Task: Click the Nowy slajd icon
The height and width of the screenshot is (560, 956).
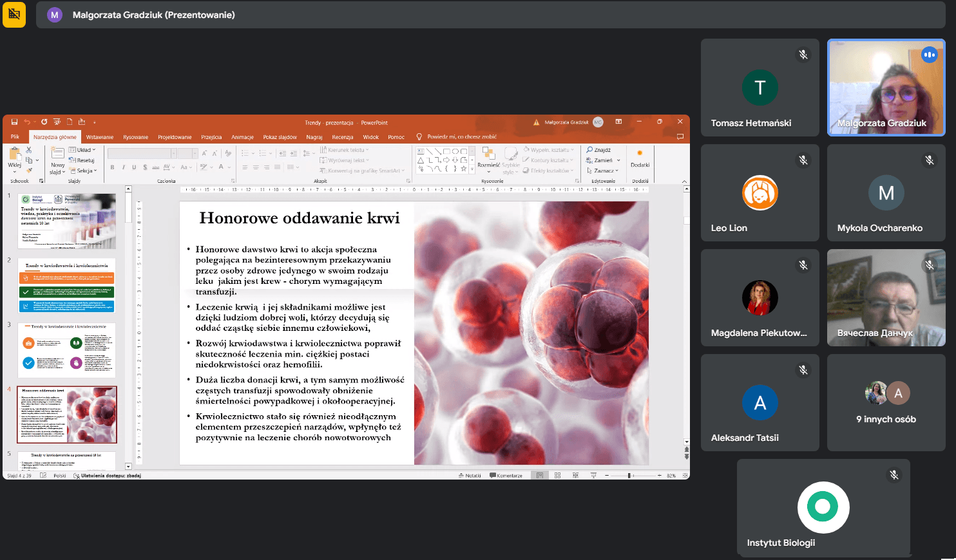Action: (x=58, y=153)
